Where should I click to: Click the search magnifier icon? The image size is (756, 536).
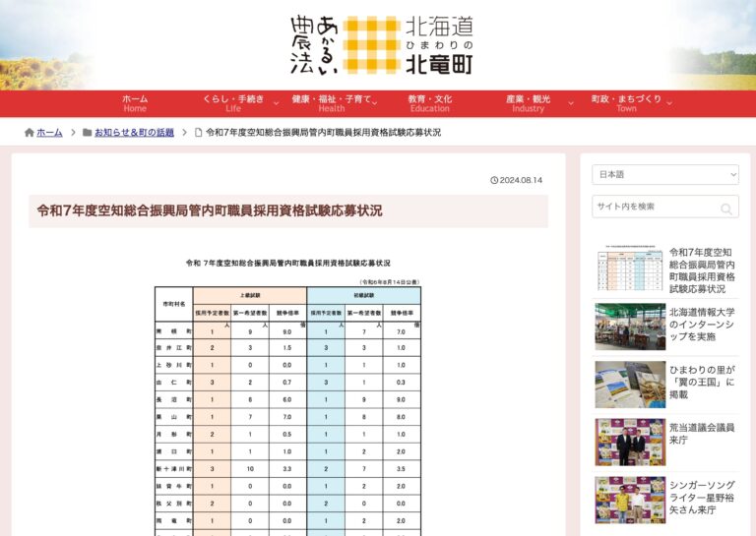[x=726, y=208]
